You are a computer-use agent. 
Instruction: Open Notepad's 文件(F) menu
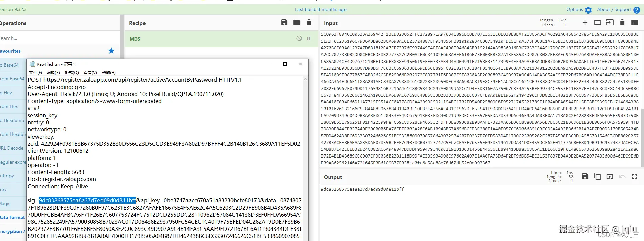point(36,72)
